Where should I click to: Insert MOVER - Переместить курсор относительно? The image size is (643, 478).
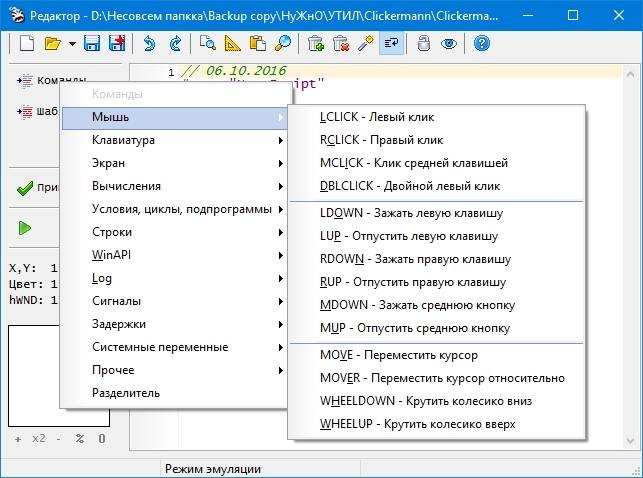437,378
